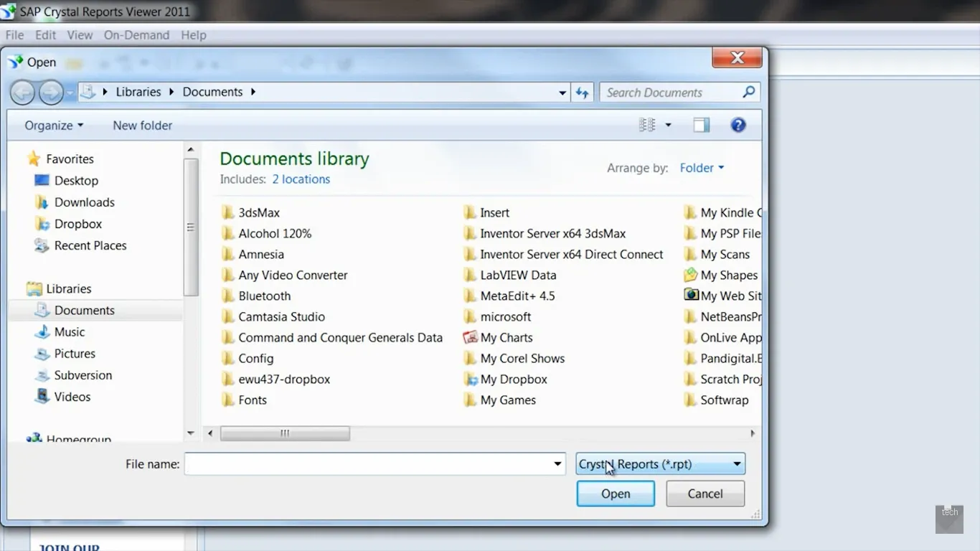This screenshot has width=980, height=551.
Task: Open the On-Demand menu
Action: click(136, 35)
